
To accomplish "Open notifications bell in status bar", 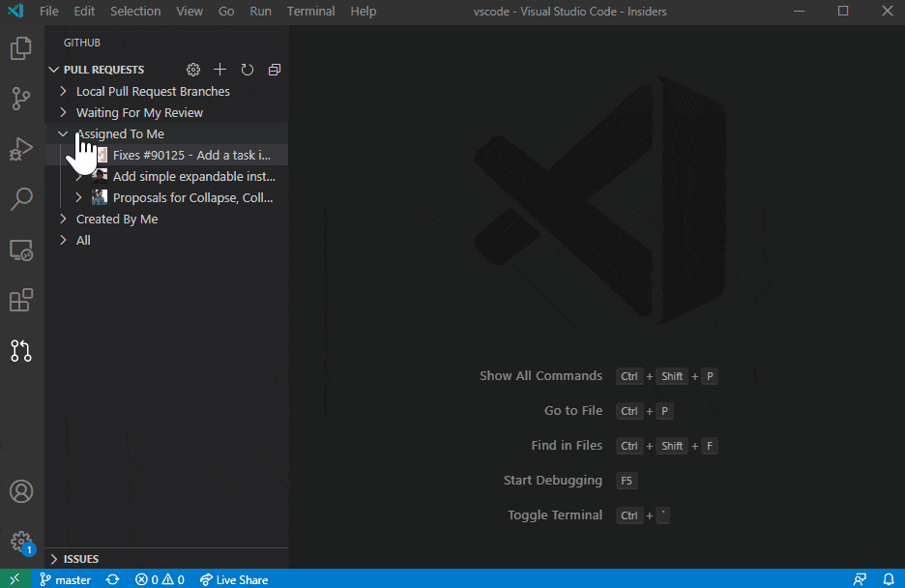I will (x=889, y=579).
